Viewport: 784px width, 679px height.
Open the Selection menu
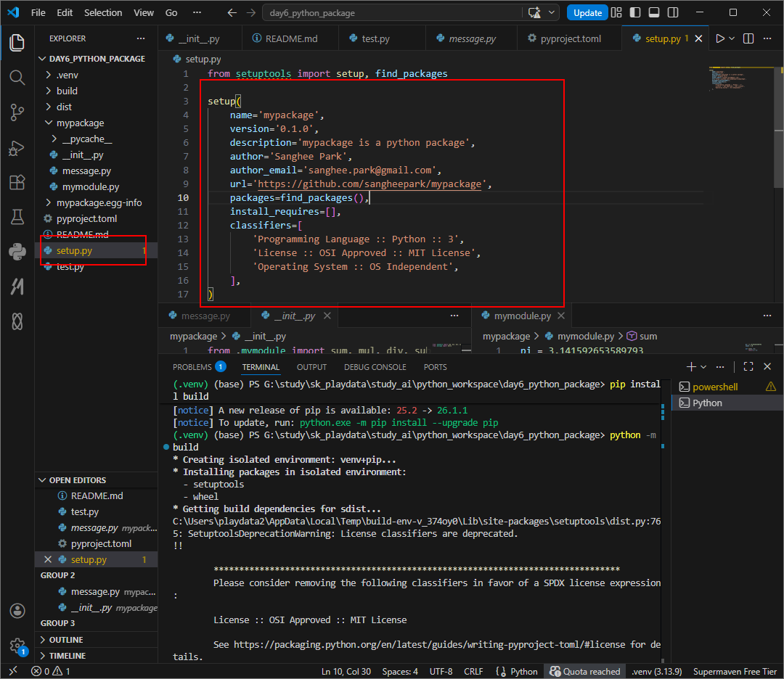point(103,12)
